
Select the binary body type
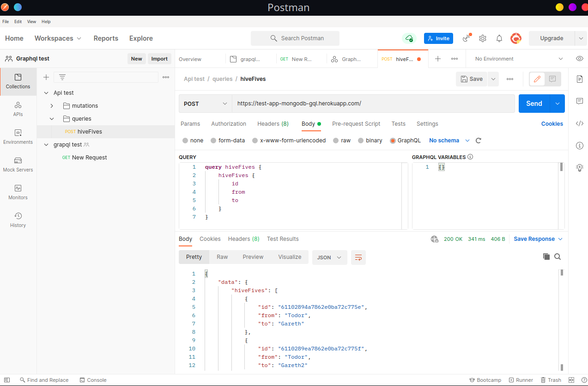pos(361,141)
